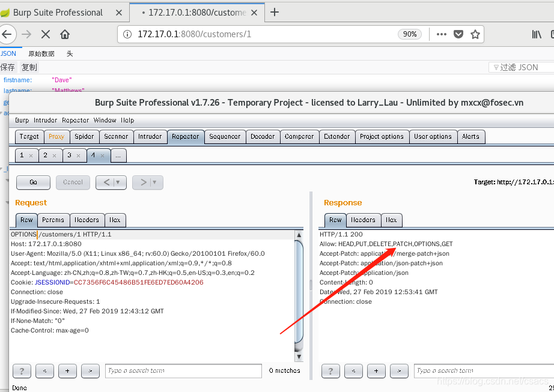
Task: Open the Firefox Library icon
Action: tap(537, 34)
